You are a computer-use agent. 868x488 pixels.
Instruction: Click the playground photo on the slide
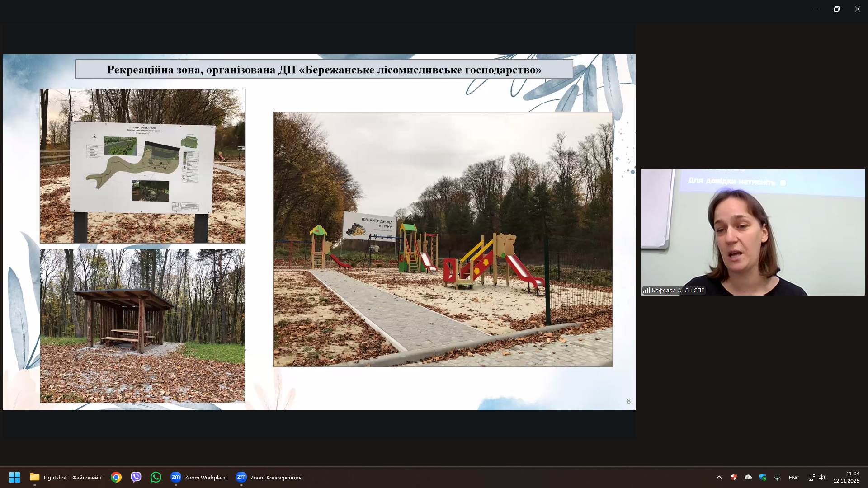(443, 239)
